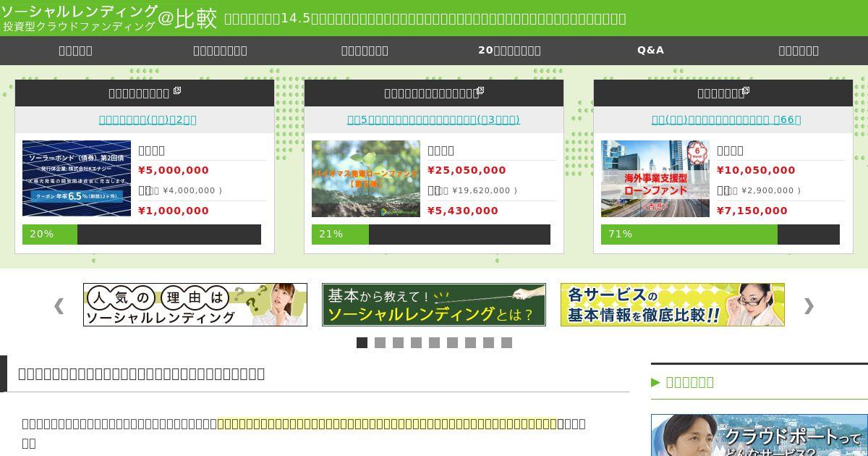This screenshot has height=456, width=868.
Task: Open the 人気の理由は ソーシャルレンディング banner
Action: [195, 305]
